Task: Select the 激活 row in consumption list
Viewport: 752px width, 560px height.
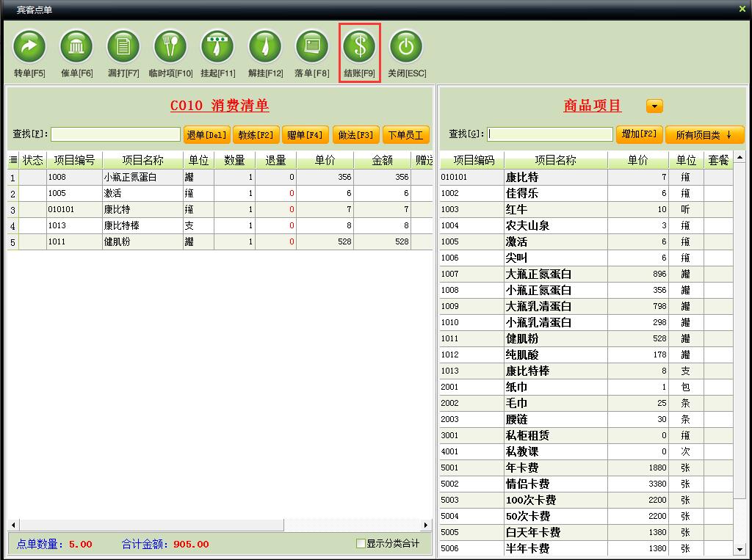Action: point(220,193)
